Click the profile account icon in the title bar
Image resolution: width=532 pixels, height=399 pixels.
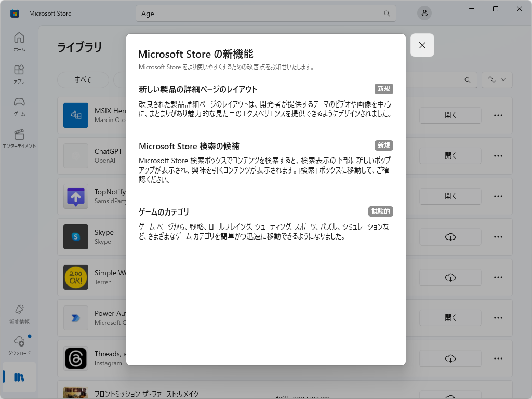pyautogui.click(x=424, y=12)
